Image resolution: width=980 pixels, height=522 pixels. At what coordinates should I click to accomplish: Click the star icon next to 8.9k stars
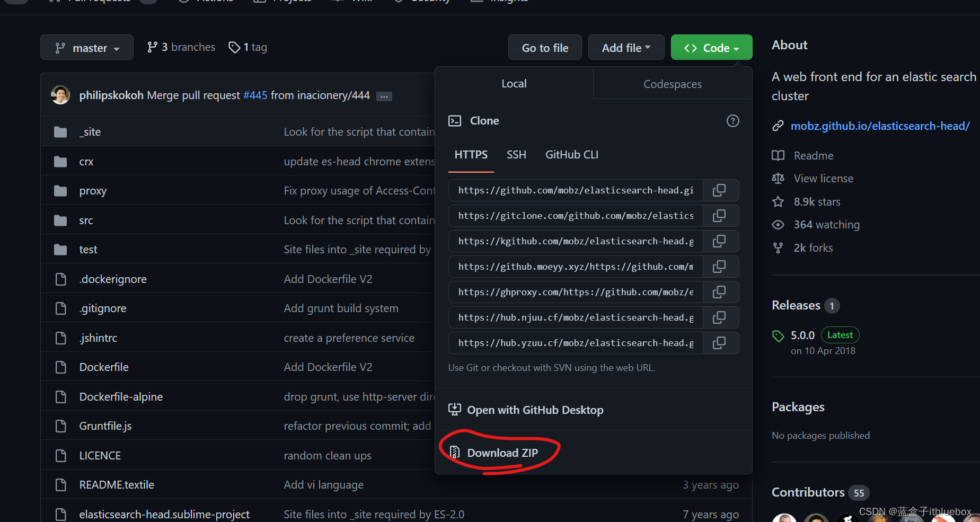pyautogui.click(x=778, y=202)
